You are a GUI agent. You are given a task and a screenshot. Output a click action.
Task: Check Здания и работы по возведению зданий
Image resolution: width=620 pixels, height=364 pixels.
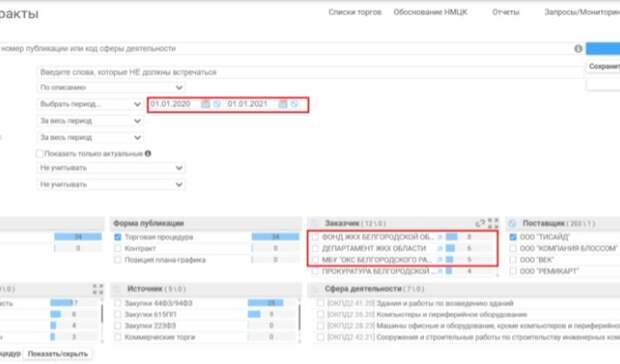[320, 303]
